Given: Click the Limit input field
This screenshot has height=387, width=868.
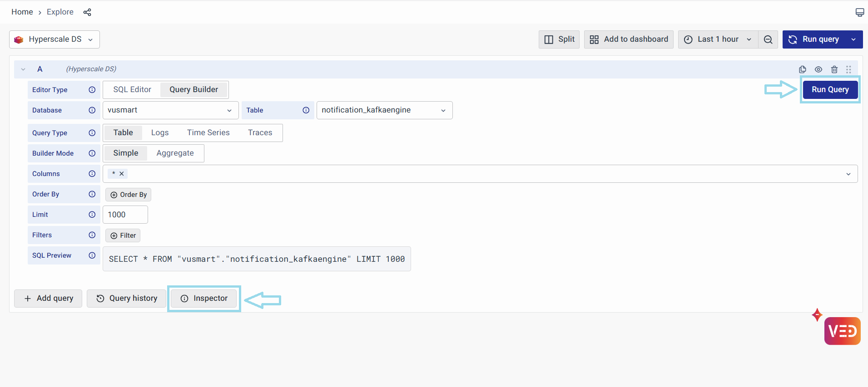Looking at the screenshot, I should 125,215.
